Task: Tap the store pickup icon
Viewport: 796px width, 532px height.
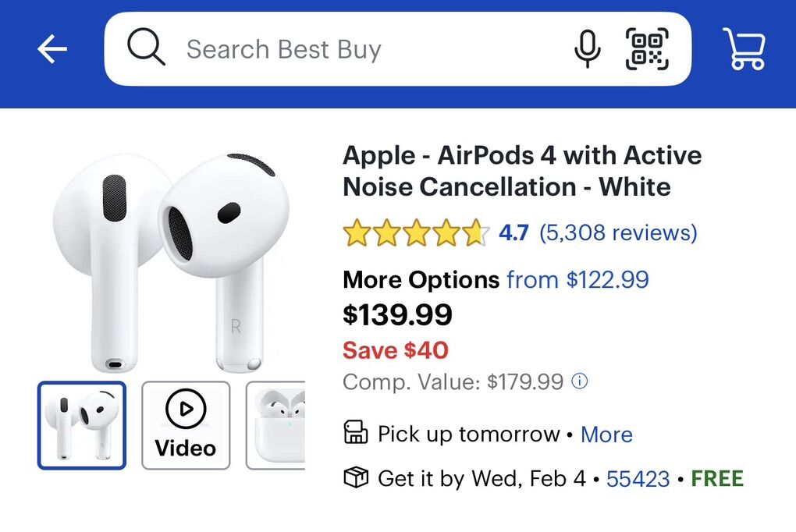Action: point(356,433)
